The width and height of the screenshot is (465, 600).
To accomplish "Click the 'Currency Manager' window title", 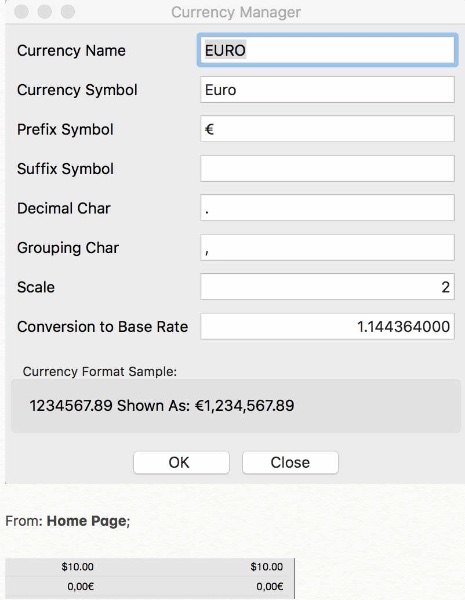I will tap(236, 12).
